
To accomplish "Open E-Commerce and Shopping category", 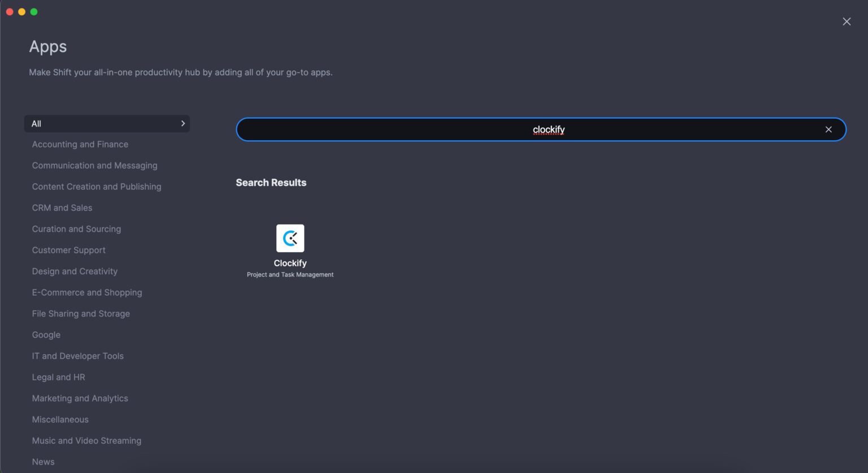I will 86,293.
